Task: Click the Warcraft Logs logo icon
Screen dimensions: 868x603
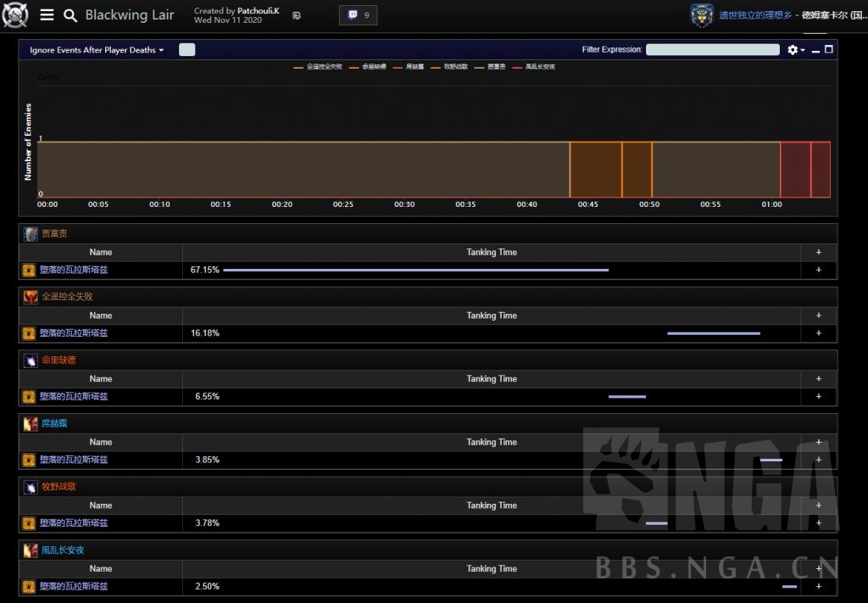Action: tap(15, 15)
